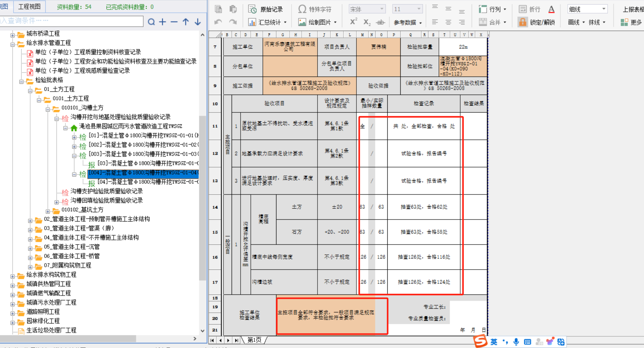Click the plus add icon
The image size is (644, 348).
162,22
